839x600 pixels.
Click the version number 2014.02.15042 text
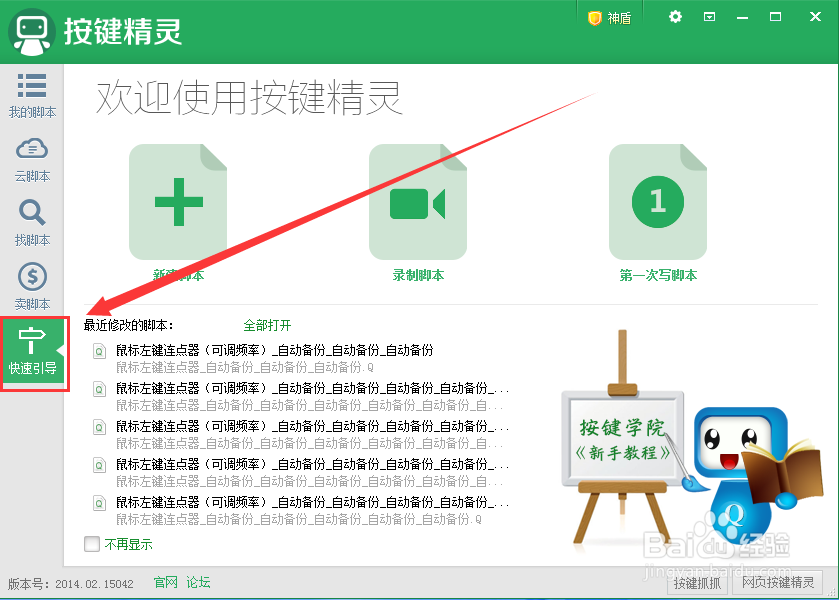[94, 583]
